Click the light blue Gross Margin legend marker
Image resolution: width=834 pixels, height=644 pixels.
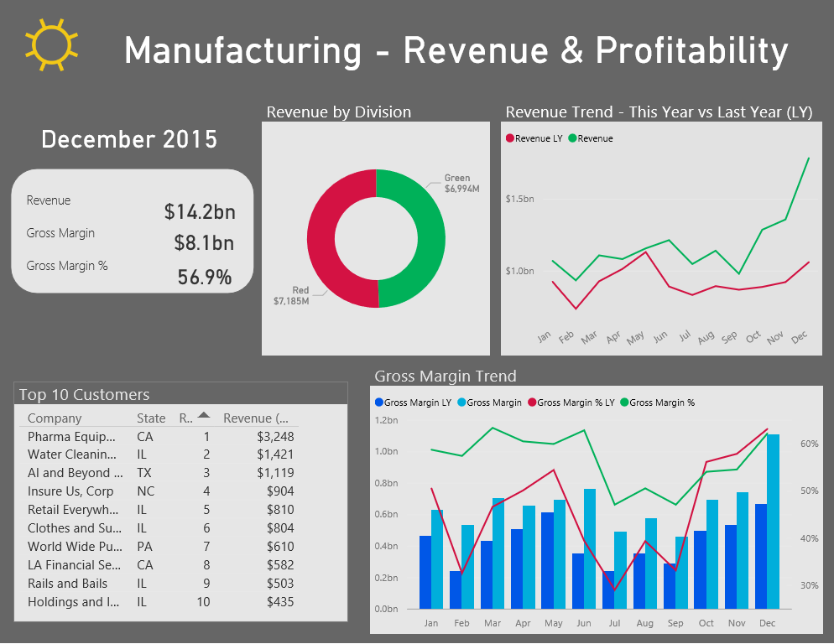[461, 402]
